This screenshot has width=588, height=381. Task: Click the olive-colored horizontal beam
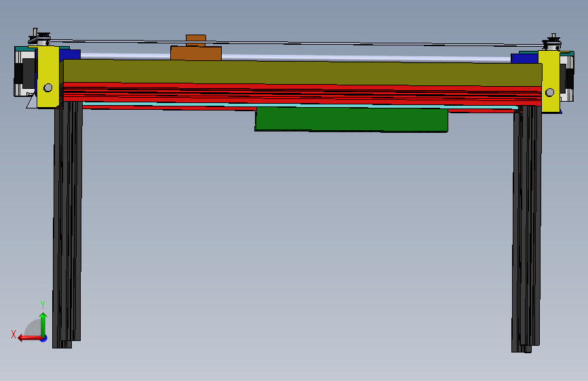[x=302, y=73]
